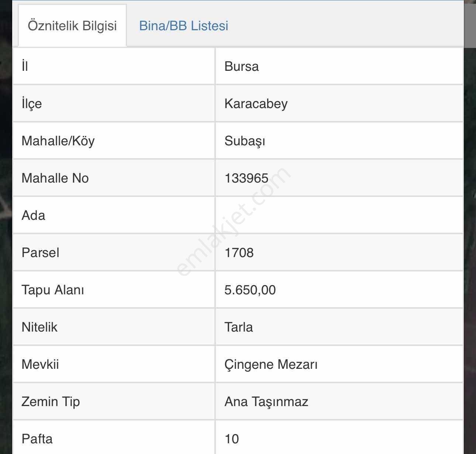This screenshot has height=454, width=476.
Task: Select the Parsel number 1708
Action: [x=239, y=253]
